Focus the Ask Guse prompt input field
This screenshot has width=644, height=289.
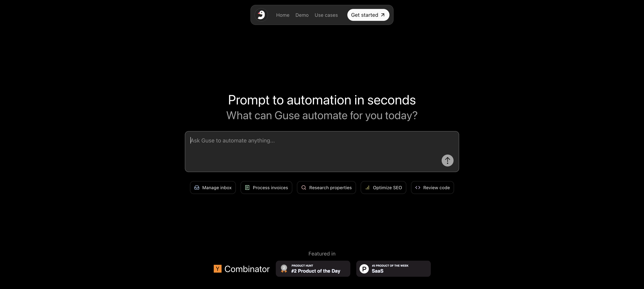(322, 151)
